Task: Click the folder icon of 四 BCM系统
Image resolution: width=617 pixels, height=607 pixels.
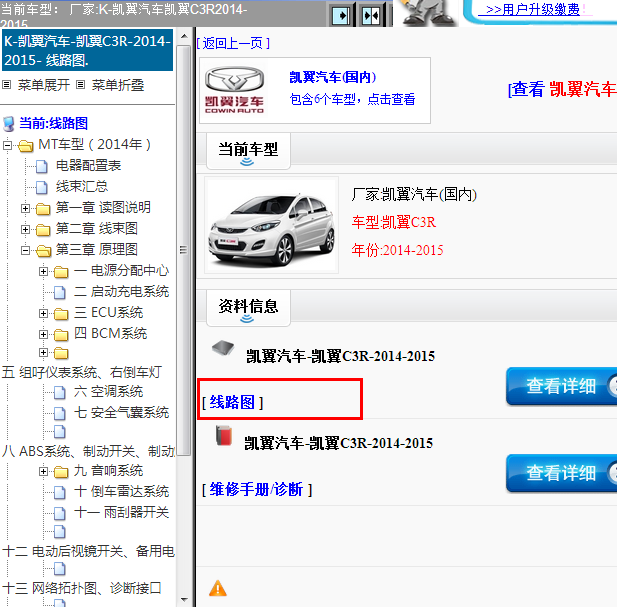Action: pos(61,335)
